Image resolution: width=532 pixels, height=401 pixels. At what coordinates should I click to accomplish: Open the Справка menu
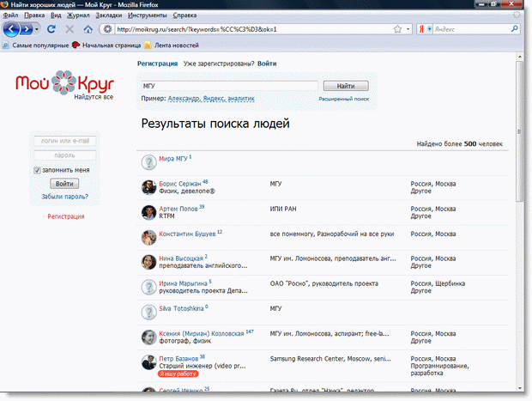(x=184, y=15)
